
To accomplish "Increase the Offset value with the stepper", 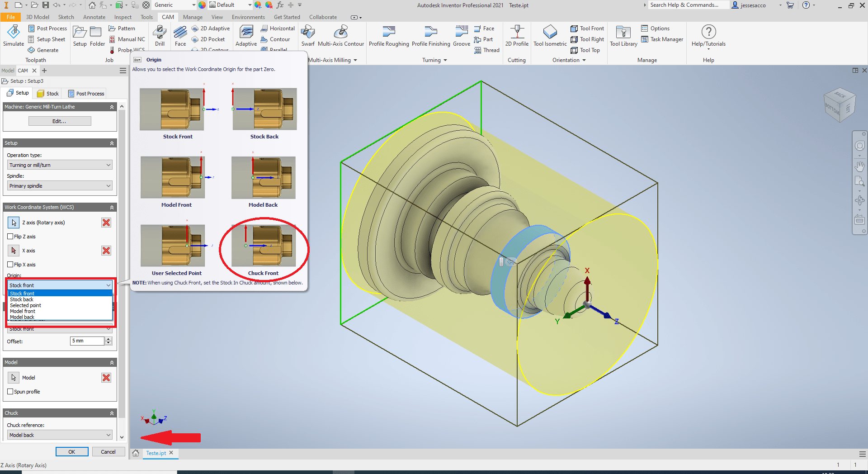I will pos(108,339).
